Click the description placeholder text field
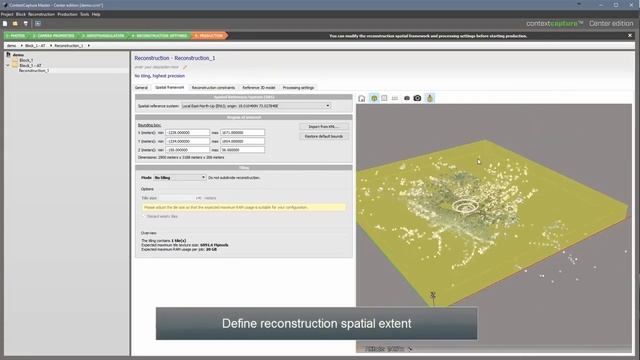This screenshot has width=640, height=360. pos(157,67)
